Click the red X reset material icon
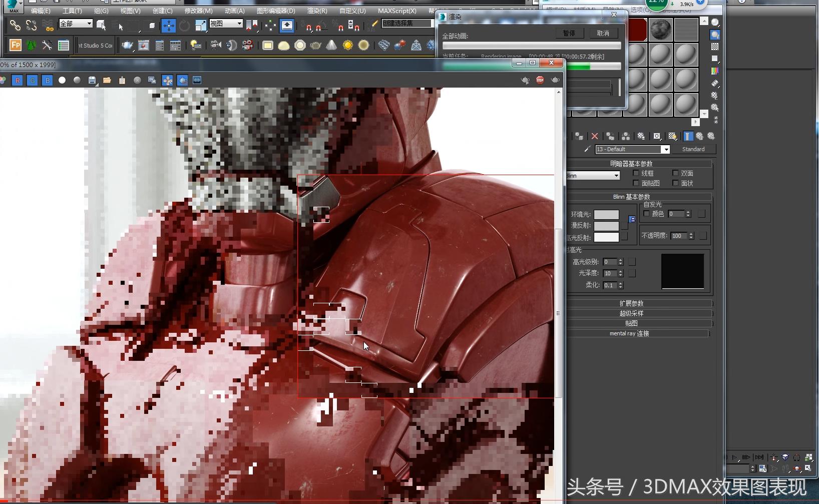 (595, 136)
